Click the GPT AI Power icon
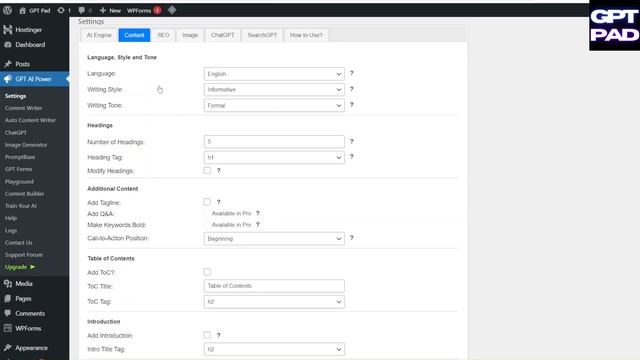Image resolution: width=640 pixels, height=360 pixels. [7, 79]
